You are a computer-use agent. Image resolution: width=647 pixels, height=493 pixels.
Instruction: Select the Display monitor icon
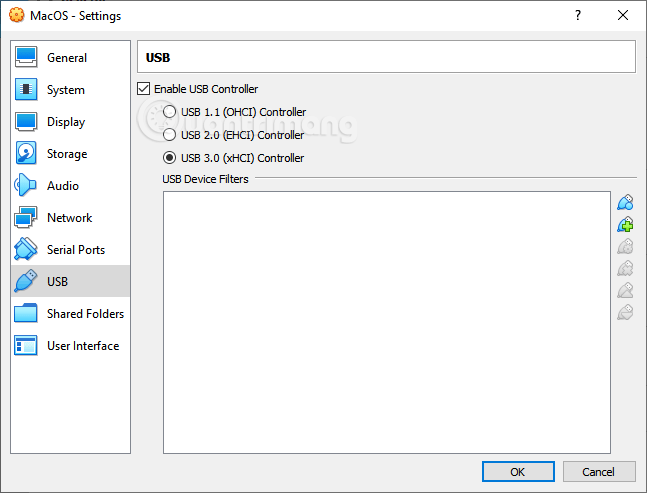tap(26, 122)
